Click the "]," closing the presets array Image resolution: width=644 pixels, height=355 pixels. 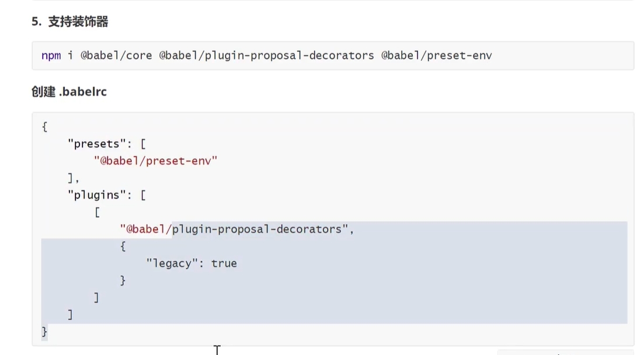(x=73, y=178)
